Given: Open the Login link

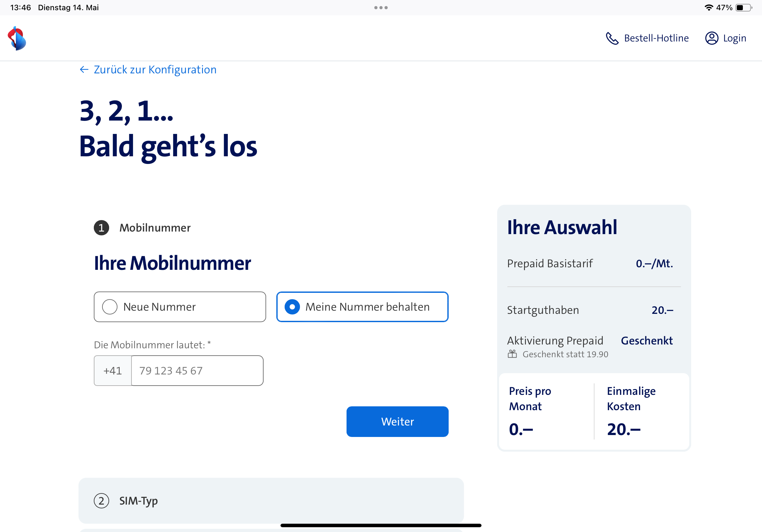Looking at the screenshot, I should tap(735, 38).
